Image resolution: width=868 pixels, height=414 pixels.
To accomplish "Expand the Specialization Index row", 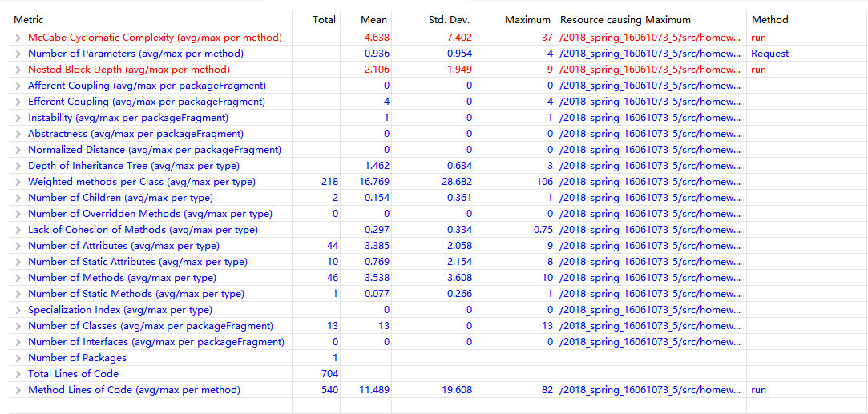I will (18, 310).
